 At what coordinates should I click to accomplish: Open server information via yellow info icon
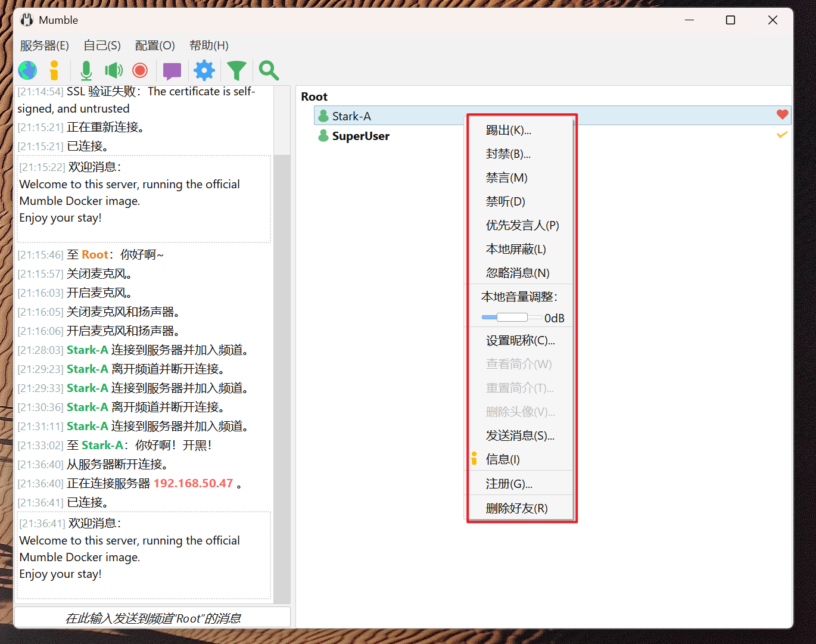54,70
